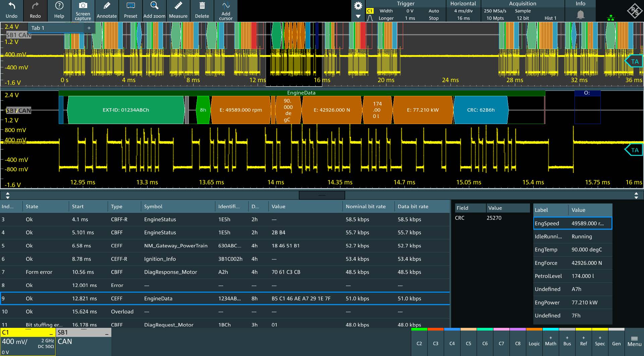Click the Undo arrow icon
Image resolution: width=644 pixels, height=356 pixels.
point(11,6)
